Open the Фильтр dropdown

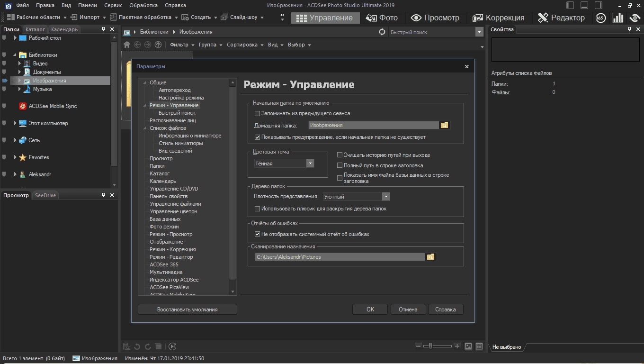[182, 45]
